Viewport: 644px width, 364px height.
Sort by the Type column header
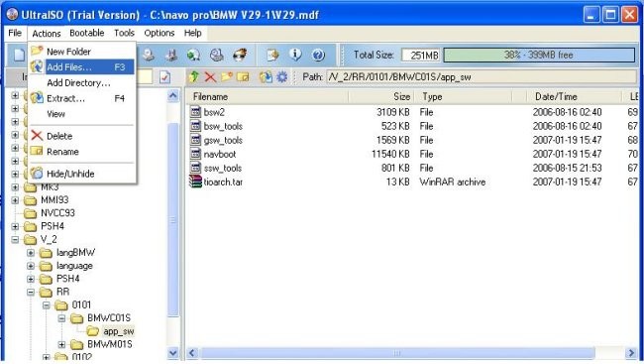point(464,96)
